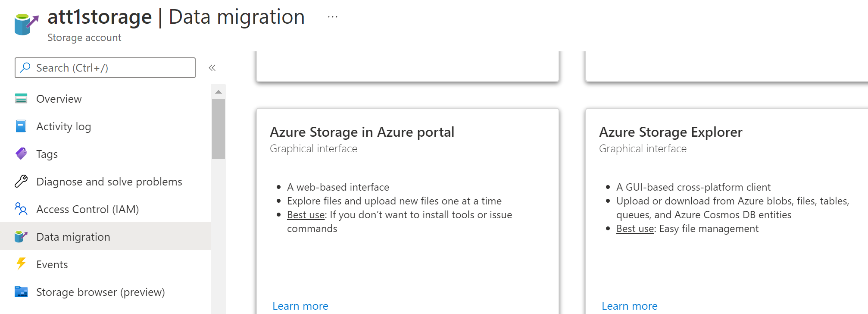Click the purple Tags icon
Screen dimensions: 868x314
tap(21, 154)
